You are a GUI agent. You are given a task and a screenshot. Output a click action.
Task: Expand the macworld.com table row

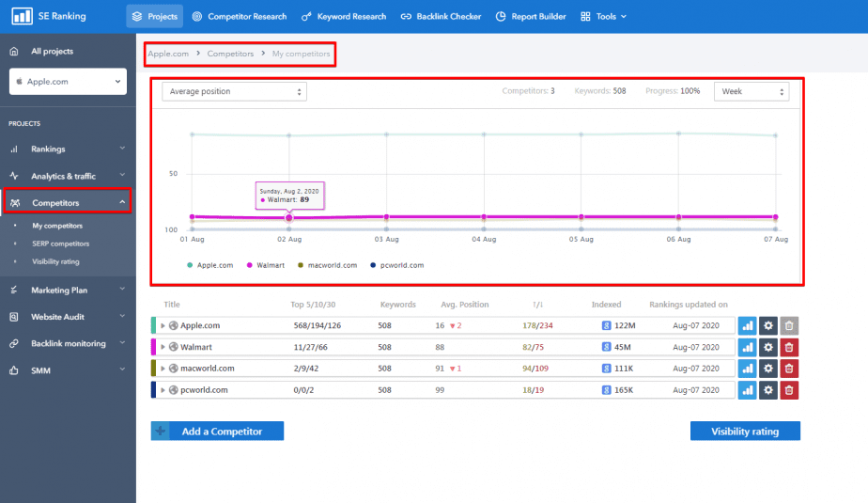click(x=163, y=369)
